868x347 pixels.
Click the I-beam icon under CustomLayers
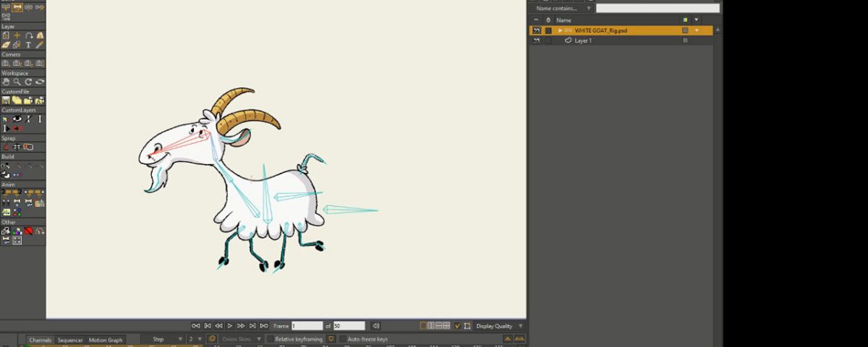point(40,119)
